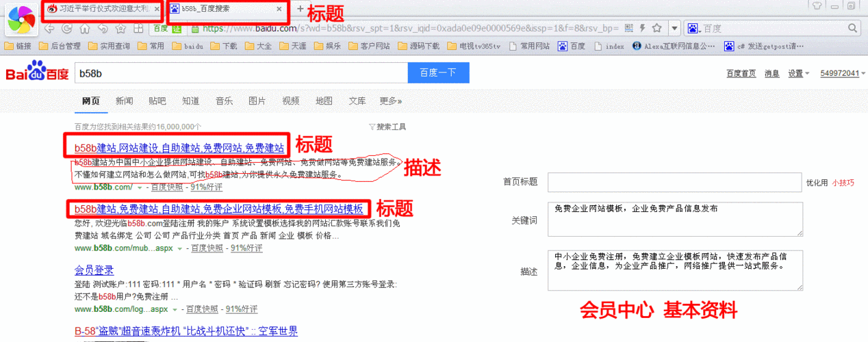Open the 常用 bookmarks folder
Image resolution: width=868 pixels, height=342 pixels.
(x=151, y=47)
